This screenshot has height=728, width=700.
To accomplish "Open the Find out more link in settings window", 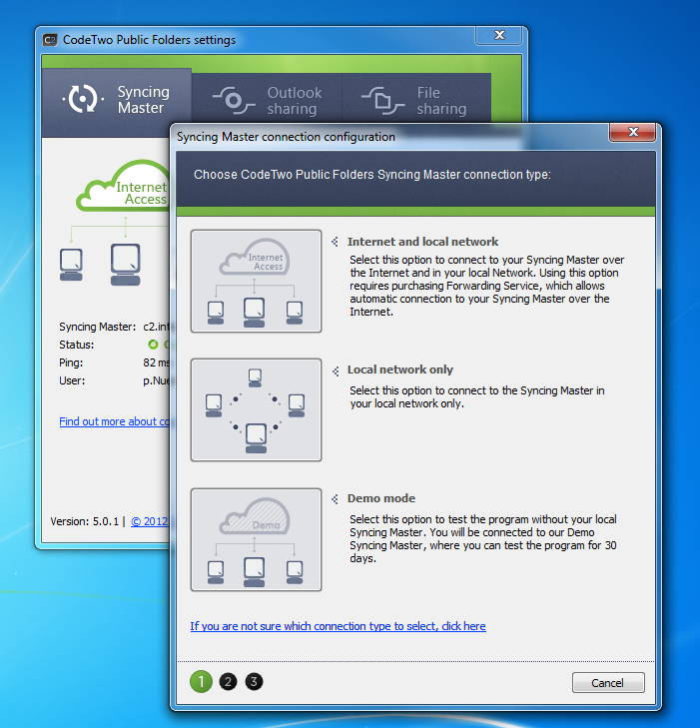I will [114, 421].
